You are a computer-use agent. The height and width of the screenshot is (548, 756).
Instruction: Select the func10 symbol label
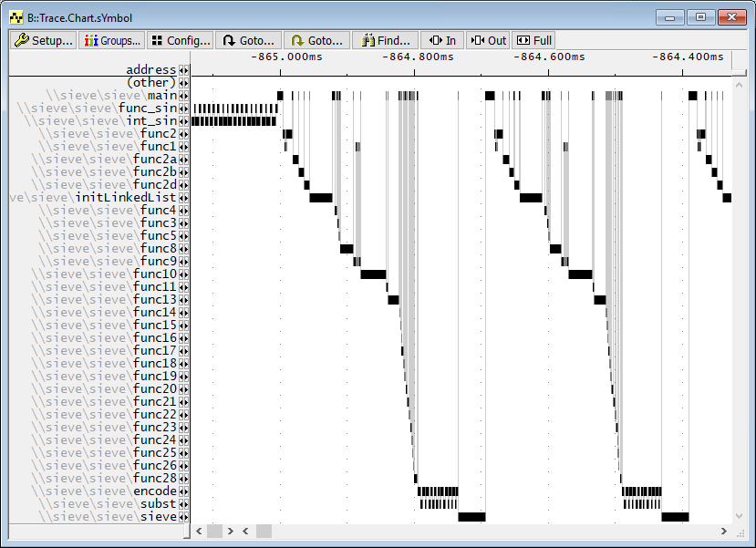point(155,274)
